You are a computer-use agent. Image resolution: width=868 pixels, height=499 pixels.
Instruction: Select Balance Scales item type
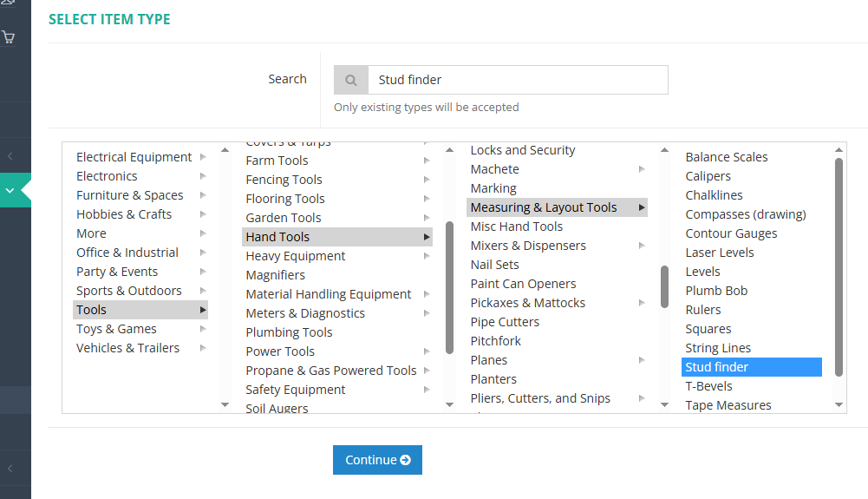pos(727,157)
